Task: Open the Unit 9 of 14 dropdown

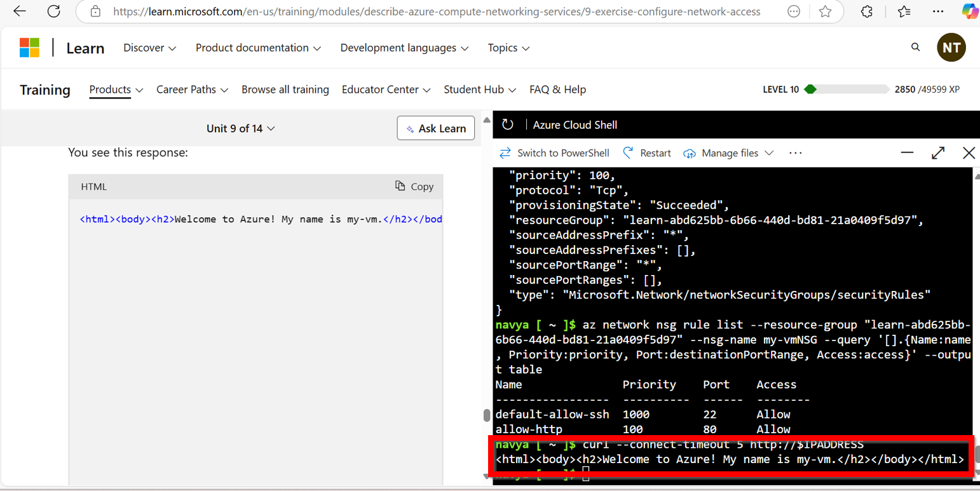Action: (x=241, y=128)
